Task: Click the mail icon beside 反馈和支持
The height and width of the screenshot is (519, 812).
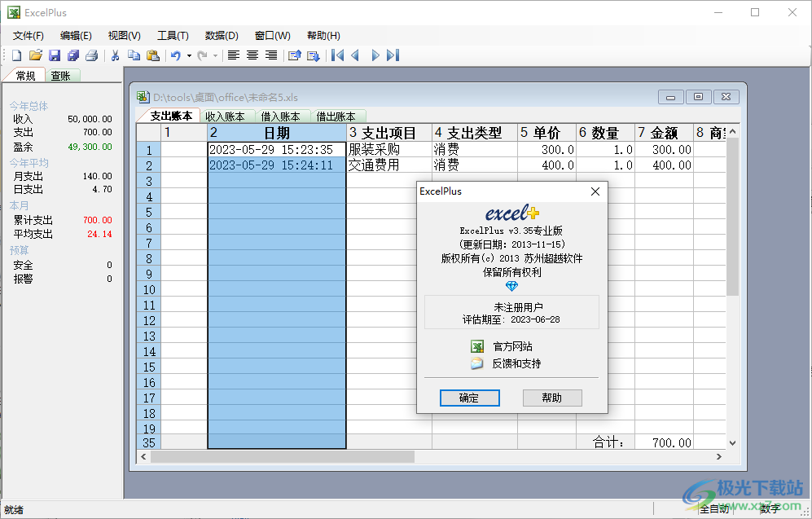Action: coord(477,363)
